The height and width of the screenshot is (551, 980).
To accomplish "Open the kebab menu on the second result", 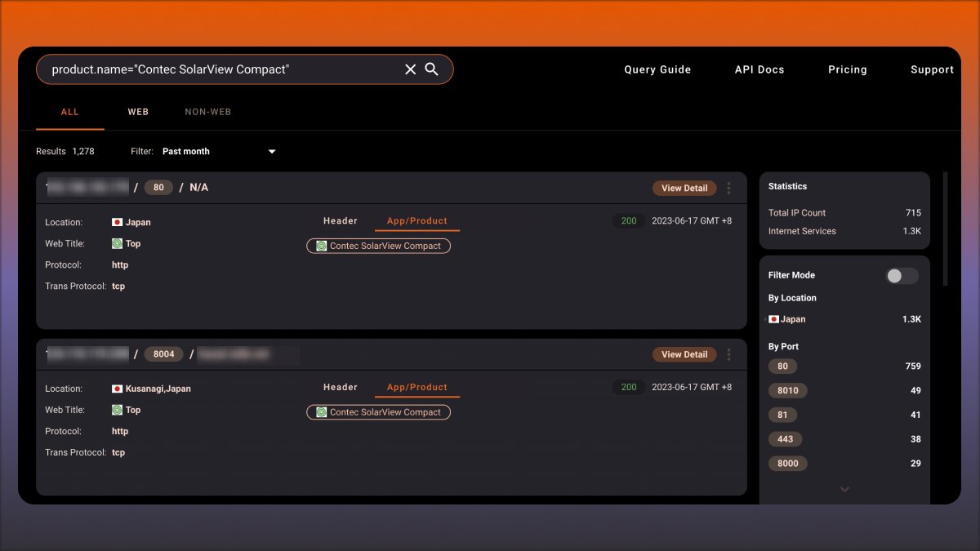I will click(x=728, y=354).
